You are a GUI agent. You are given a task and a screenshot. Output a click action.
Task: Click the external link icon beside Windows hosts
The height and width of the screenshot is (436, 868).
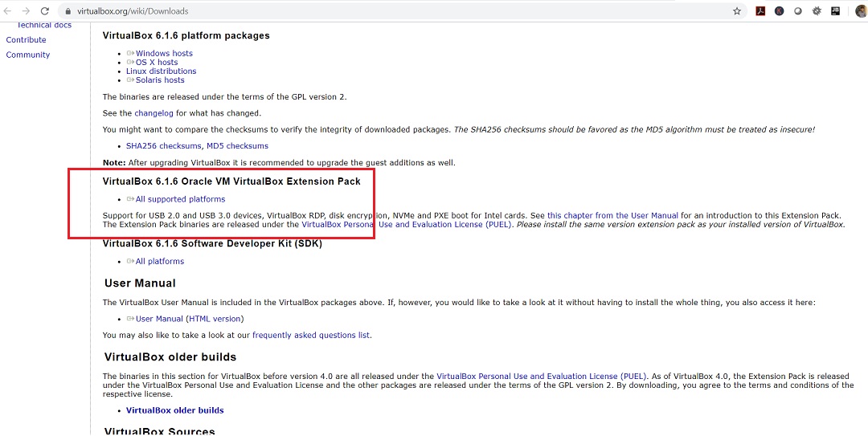click(131, 53)
